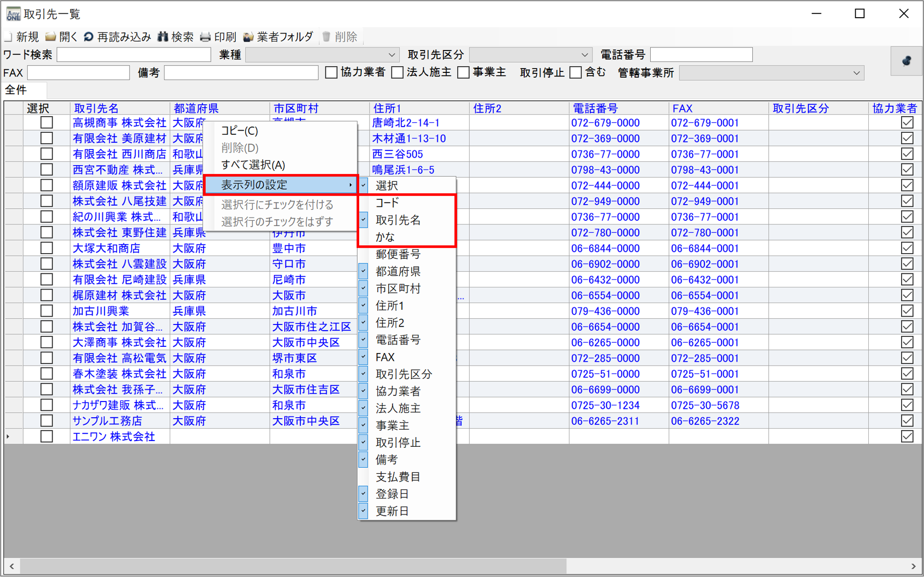The height and width of the screenshot is (577, 924).
Task: Click the 検索 binoculars search icon
Action: (163, 37)
